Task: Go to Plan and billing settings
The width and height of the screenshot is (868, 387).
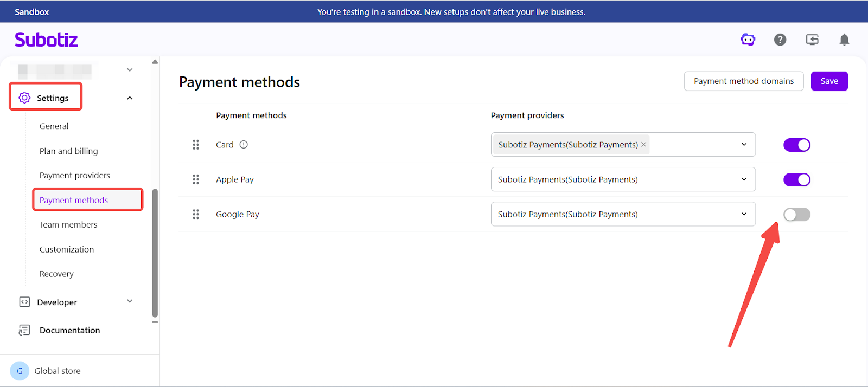Action: pos(69,151)
